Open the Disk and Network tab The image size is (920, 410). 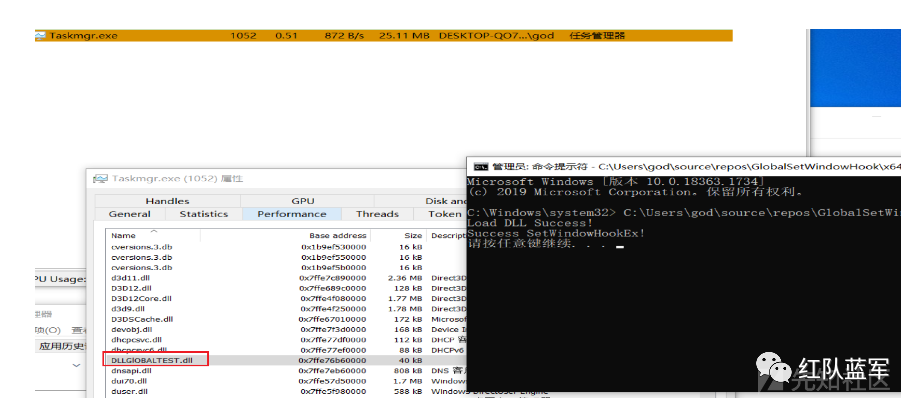(x=420, y=201)
